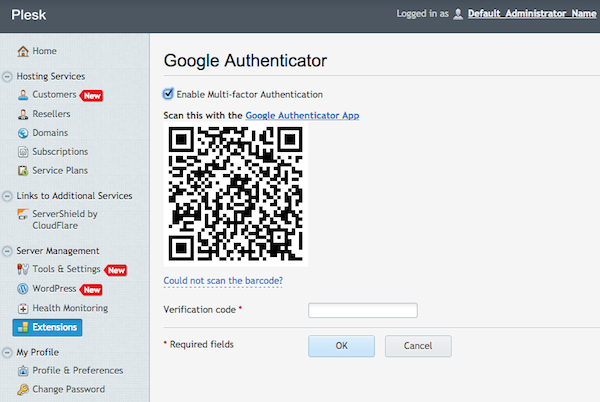Open Change Password page

tap(68, 389)
